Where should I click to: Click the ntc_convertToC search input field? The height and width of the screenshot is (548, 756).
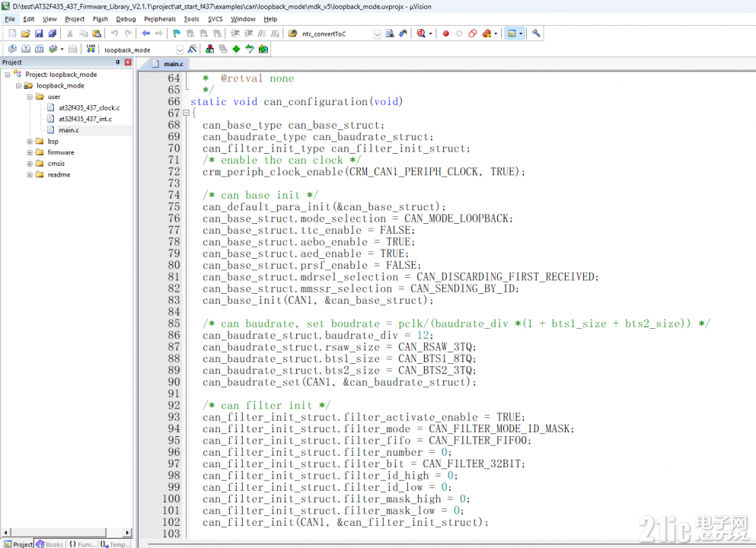coord(337,33)
